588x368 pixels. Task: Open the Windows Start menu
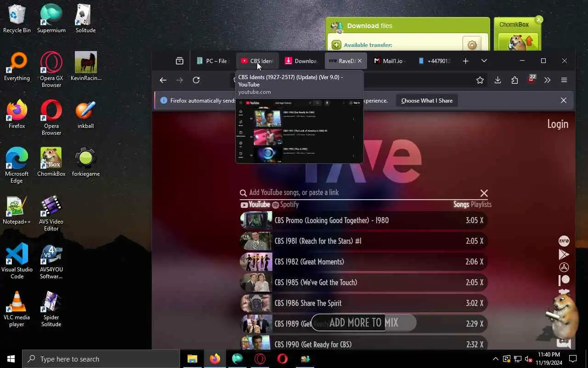[x=11, y=359]
